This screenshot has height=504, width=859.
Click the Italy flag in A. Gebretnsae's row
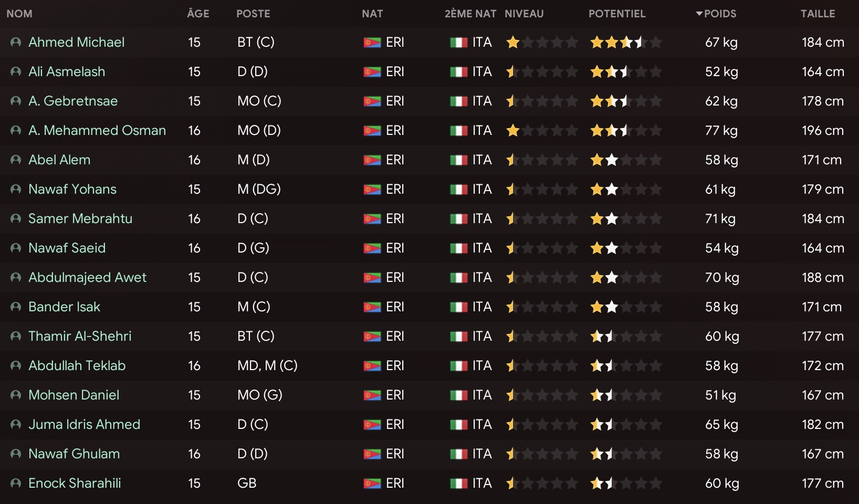pos(459,101)
